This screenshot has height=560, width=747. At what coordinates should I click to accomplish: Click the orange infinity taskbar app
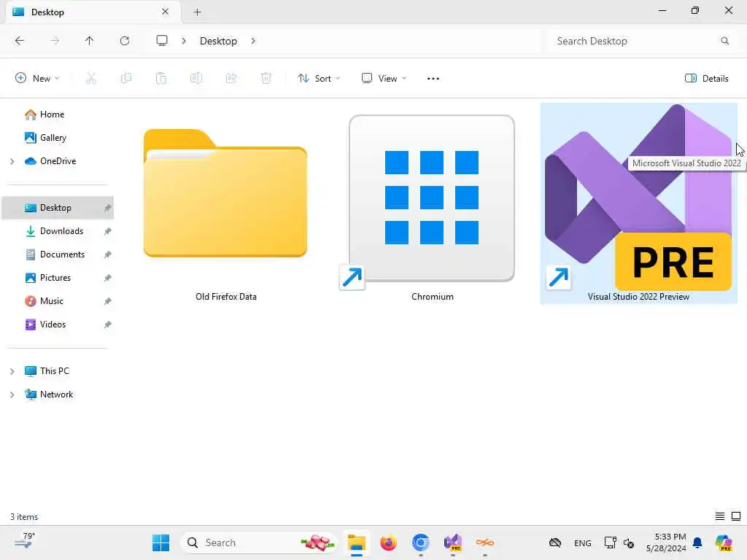pos(485,542)
